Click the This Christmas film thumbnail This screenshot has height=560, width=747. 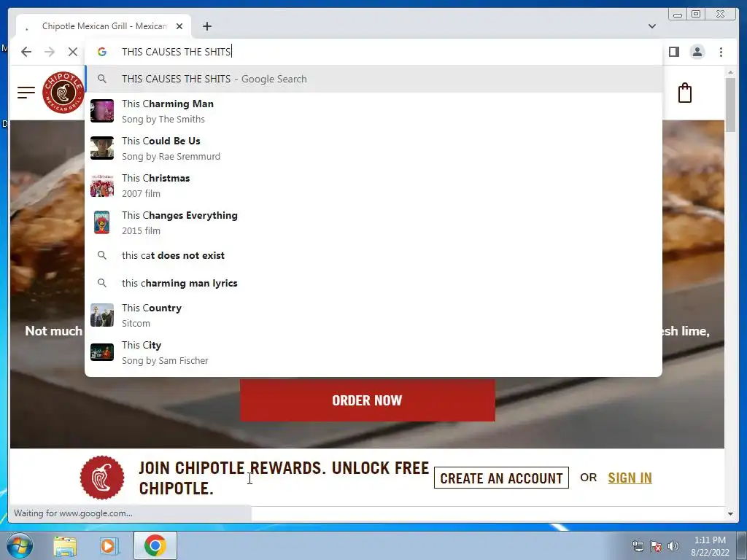(102, 185)
